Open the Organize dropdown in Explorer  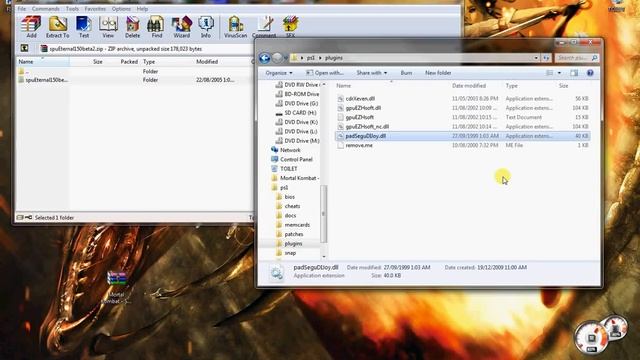[x=279, y=73]
